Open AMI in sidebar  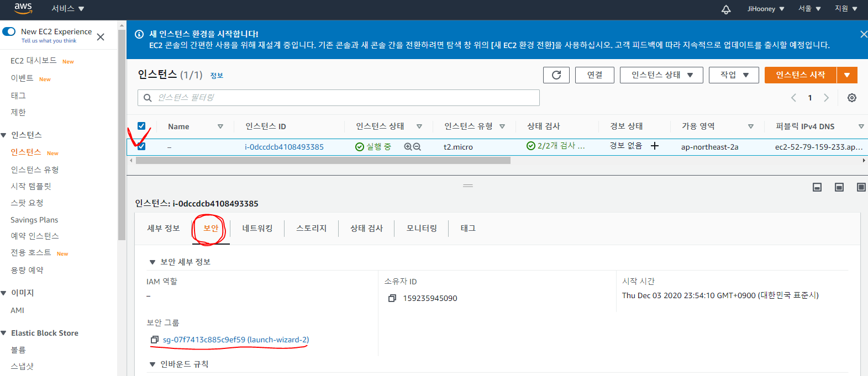click(x=18, y=310)
